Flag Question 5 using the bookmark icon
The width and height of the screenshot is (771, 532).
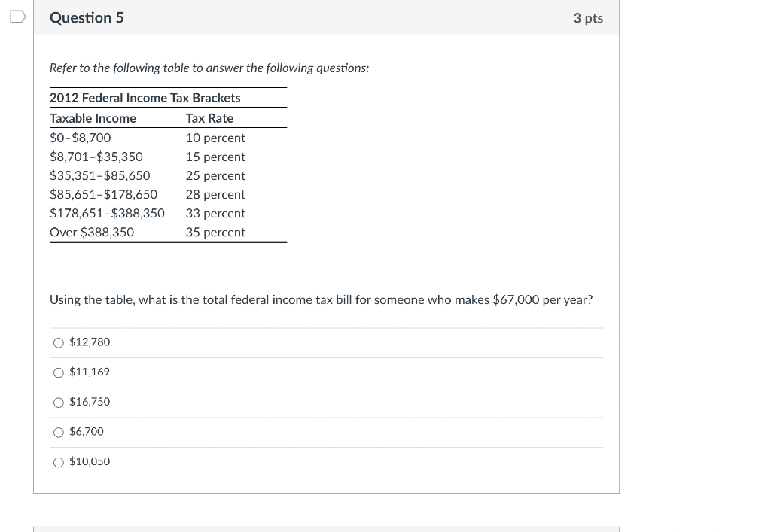pyautogui.click(x=17, y=15)
